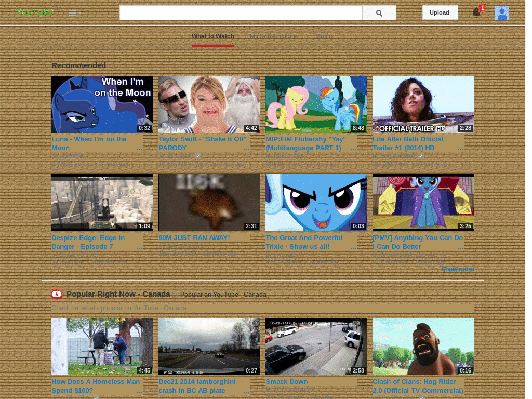
Task: Open the Shake It Off parody thumbnail
Action: click(x=209, y=104)
